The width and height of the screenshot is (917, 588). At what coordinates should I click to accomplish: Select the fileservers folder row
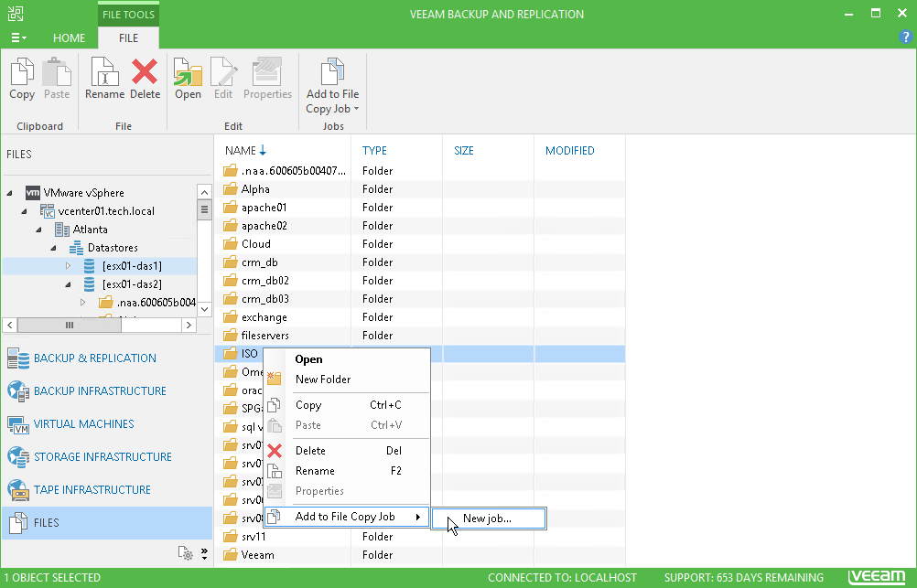coord(420,336)
